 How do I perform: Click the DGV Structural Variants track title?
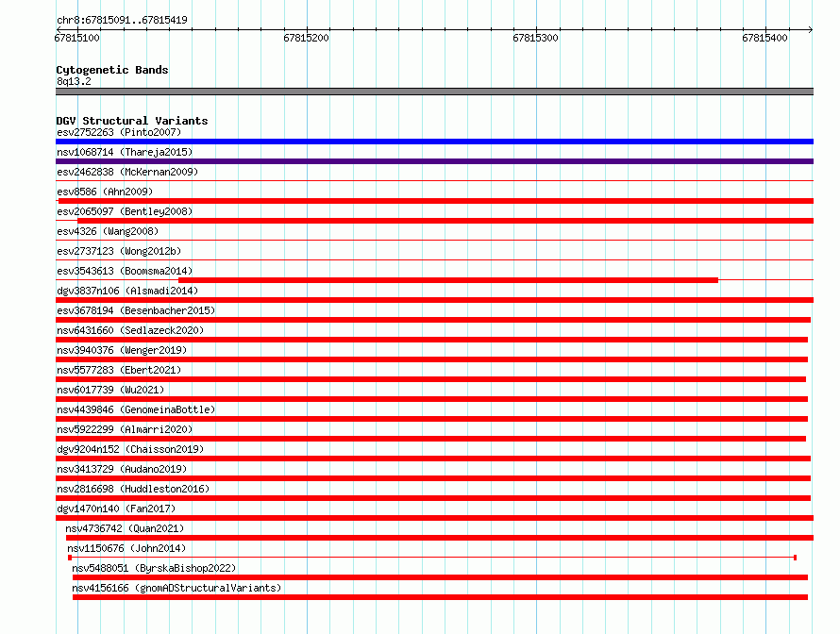[x=132, y=121]
